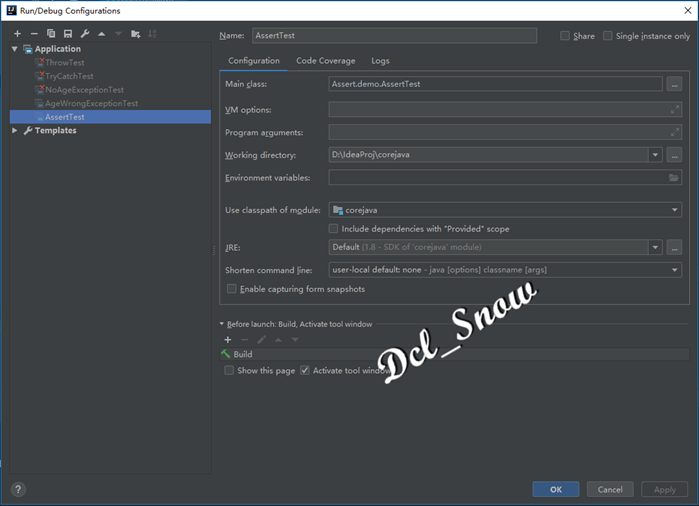The height and width of the screenshot is (506, 699).
Task: Select NoAgeExceptionTest configuration
Action: (x=84, y=90)
